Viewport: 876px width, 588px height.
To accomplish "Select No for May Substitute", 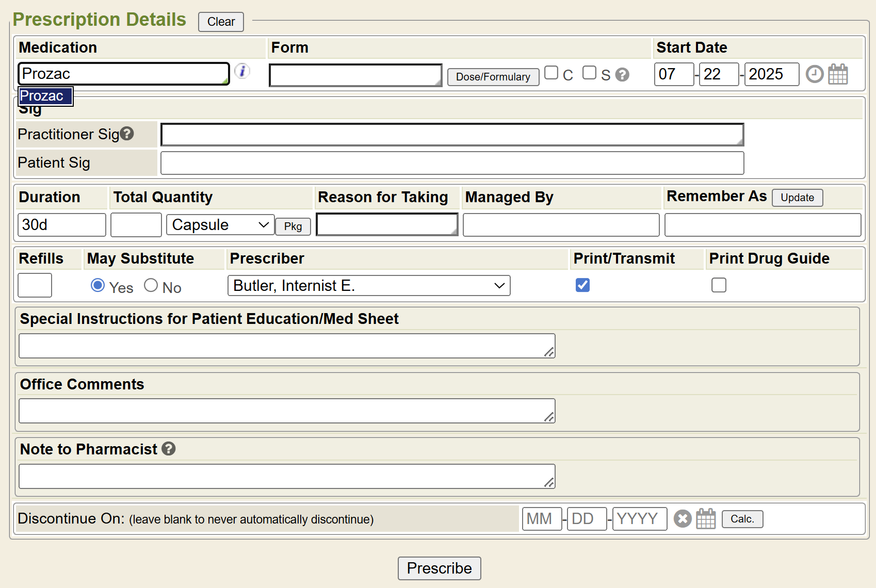I will tap(151, 285).
